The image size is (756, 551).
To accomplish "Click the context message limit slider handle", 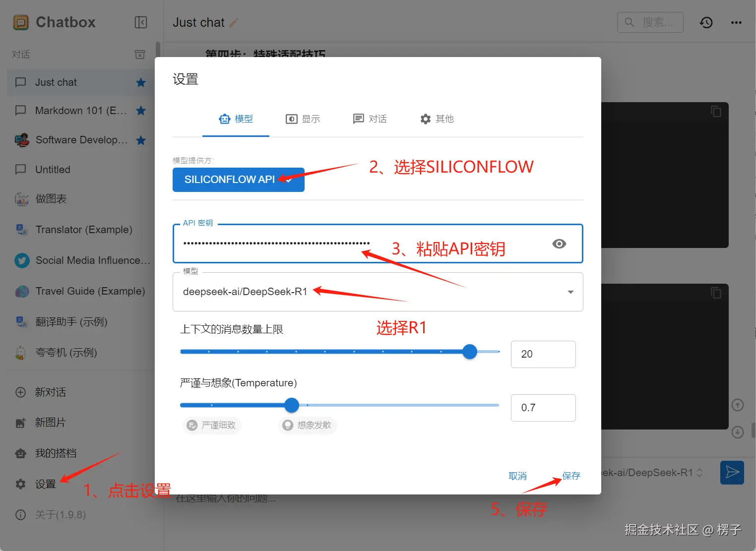I will 470,352.
